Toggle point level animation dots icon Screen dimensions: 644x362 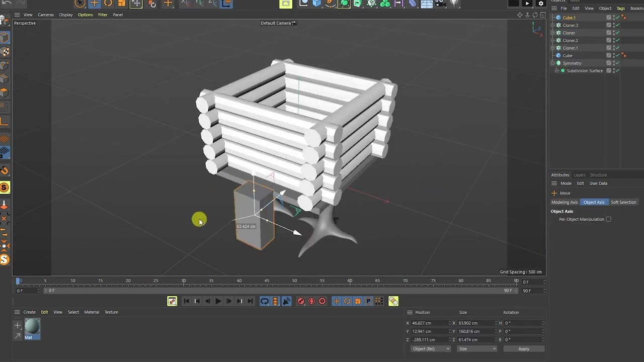[379, 301]
